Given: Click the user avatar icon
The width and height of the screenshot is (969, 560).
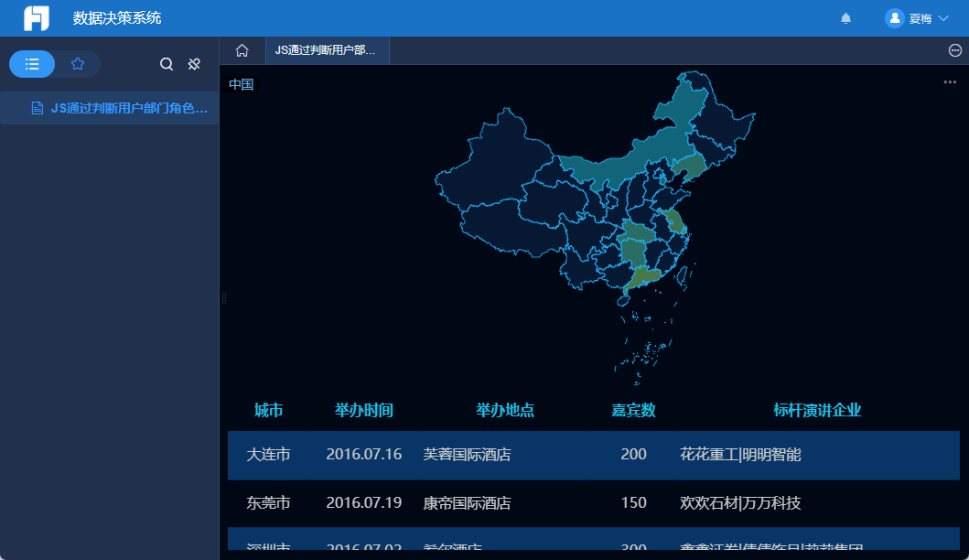Looking at the screenshot, I should pos(894,18).
